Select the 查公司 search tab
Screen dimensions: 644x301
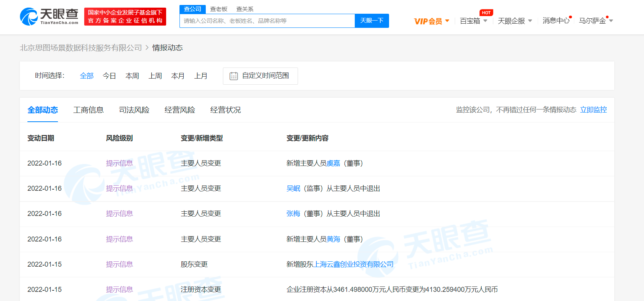pos(192,9)
